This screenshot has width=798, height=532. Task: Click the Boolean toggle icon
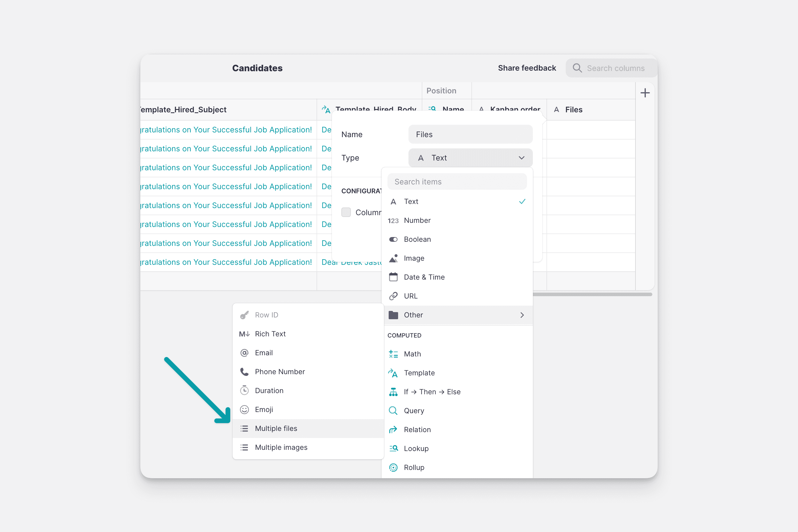pos(393,239)
